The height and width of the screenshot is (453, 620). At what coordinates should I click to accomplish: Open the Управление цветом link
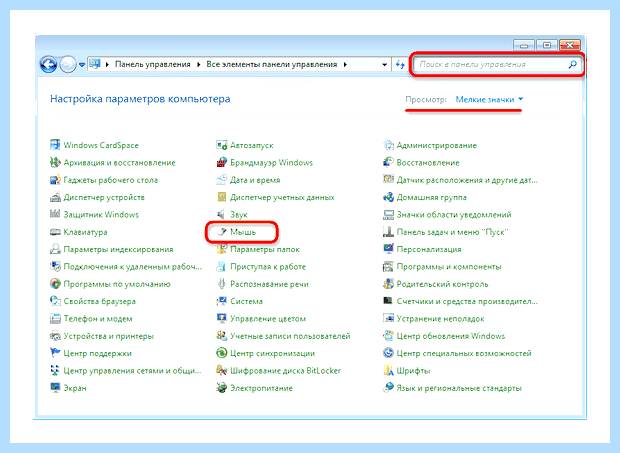268,319
